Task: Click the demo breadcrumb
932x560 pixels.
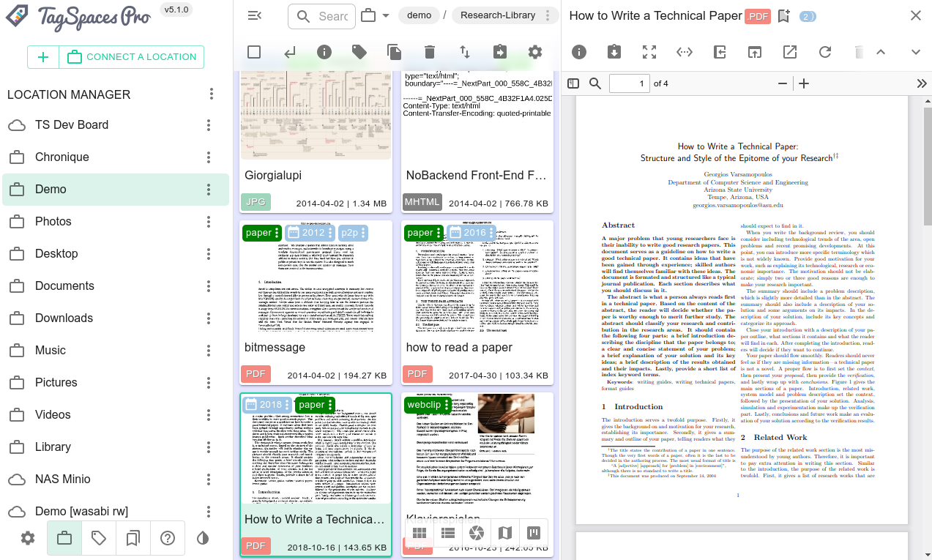Action: click(x=419, y=15)
